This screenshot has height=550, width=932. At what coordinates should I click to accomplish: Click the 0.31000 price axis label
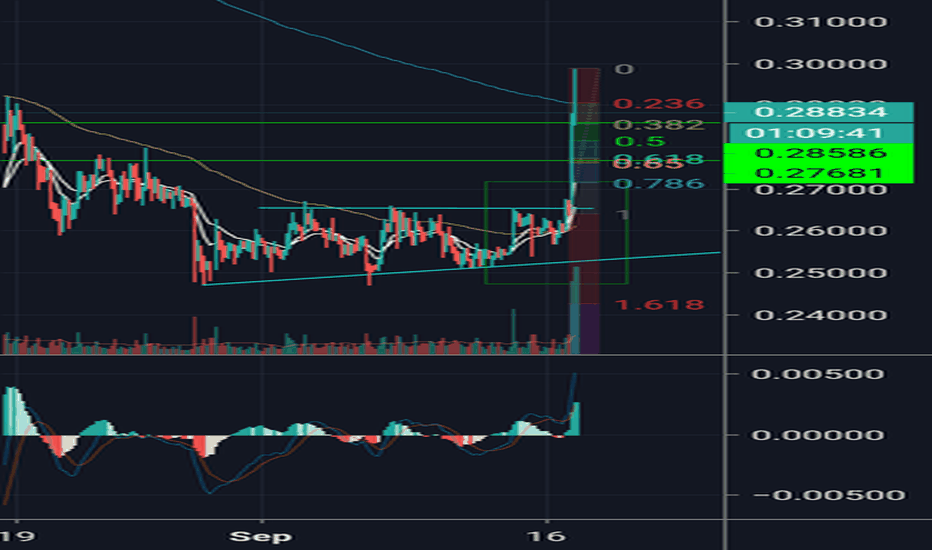click(821, 22)
